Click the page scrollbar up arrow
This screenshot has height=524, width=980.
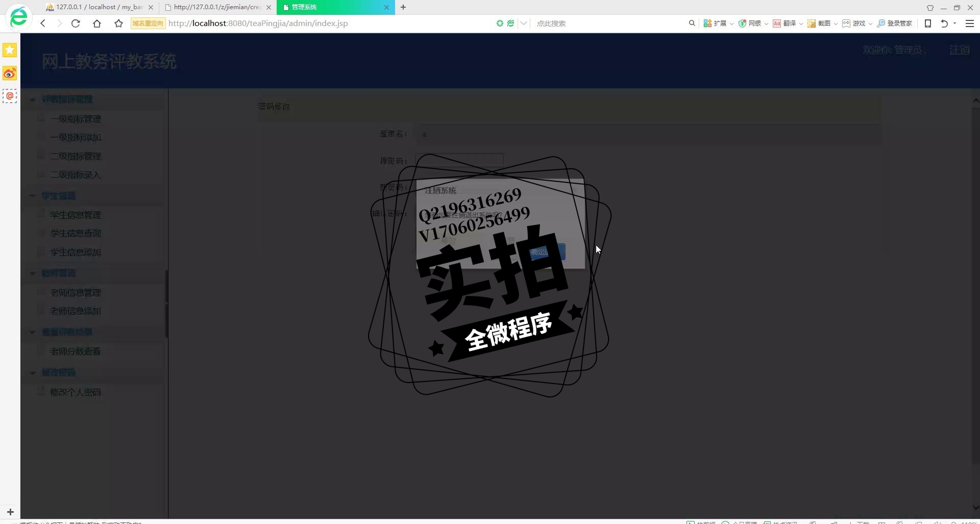pos(975,100)
